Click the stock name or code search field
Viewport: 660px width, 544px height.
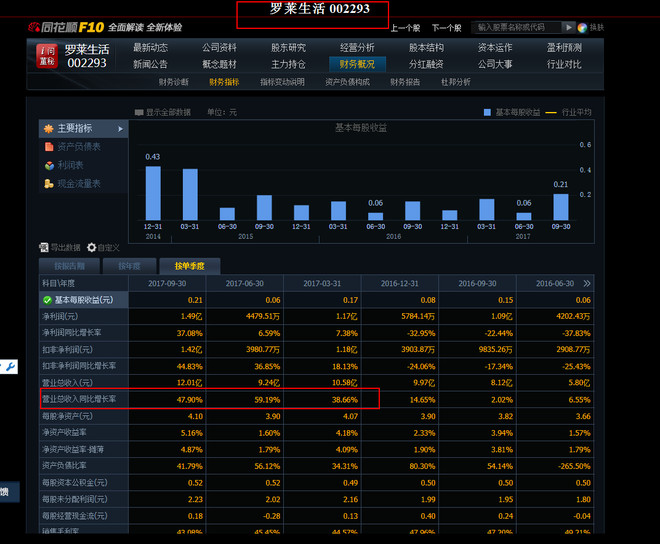pos(517,27)
